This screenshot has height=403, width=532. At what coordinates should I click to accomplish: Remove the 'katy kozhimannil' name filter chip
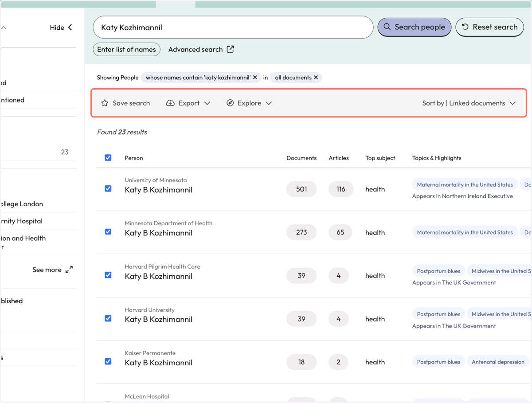pos(255,77)
